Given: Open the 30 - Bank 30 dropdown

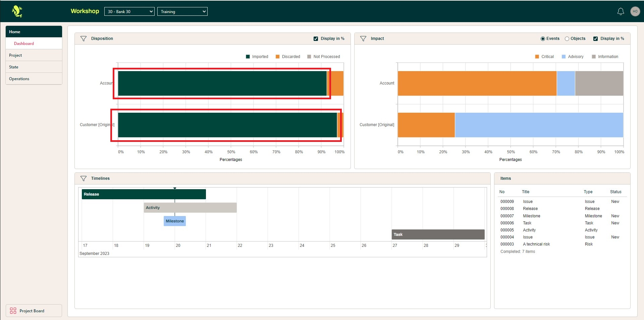Looking at the screenshot, I should point(129,12).
